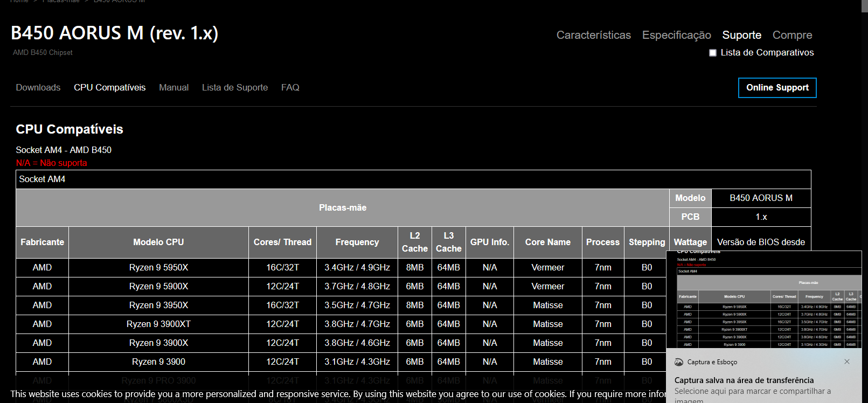
Task: Open the Manual tab
Action: (x=173, y=87)
